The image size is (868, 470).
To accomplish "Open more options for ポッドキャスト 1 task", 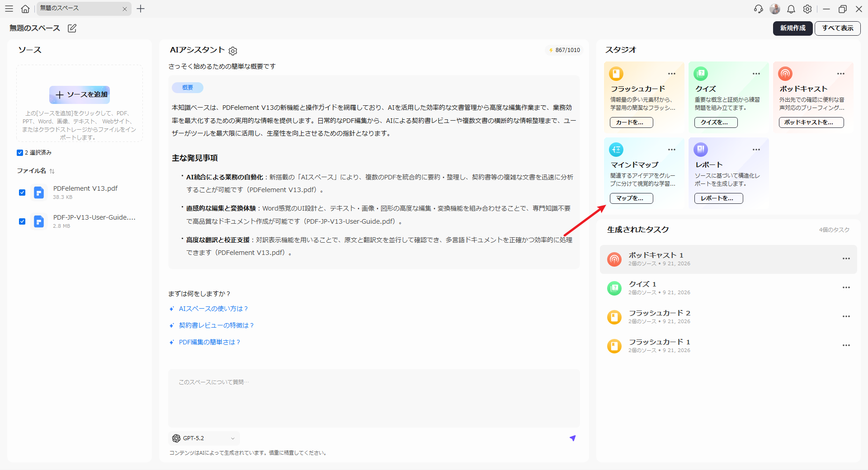I will click(x=846, y=258).
